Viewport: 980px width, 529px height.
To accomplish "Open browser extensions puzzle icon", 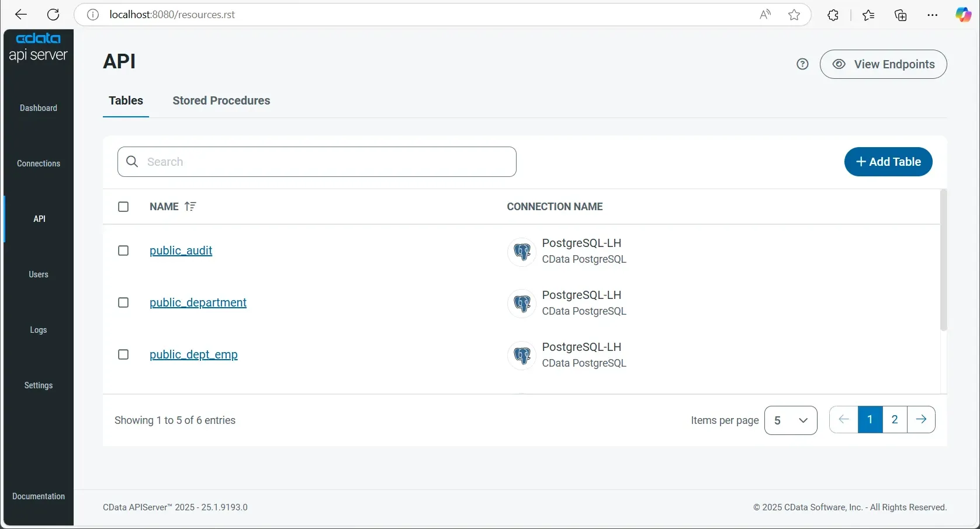I will [x=833, y=15].
